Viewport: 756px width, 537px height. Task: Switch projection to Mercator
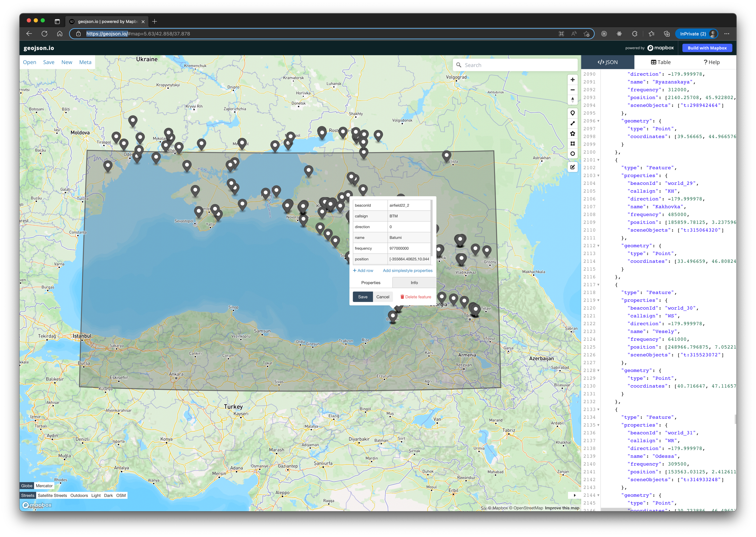[44, 486]
